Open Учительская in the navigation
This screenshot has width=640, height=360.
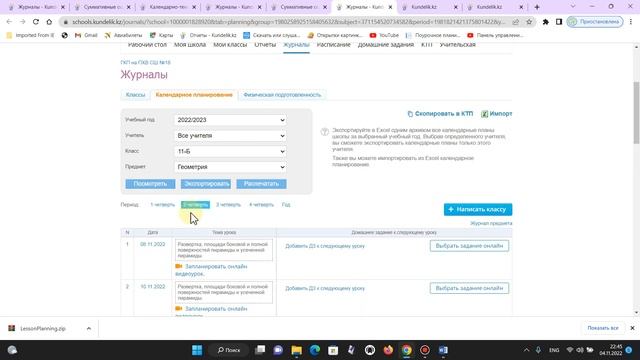pyautogui.click(x=458, y=45)
